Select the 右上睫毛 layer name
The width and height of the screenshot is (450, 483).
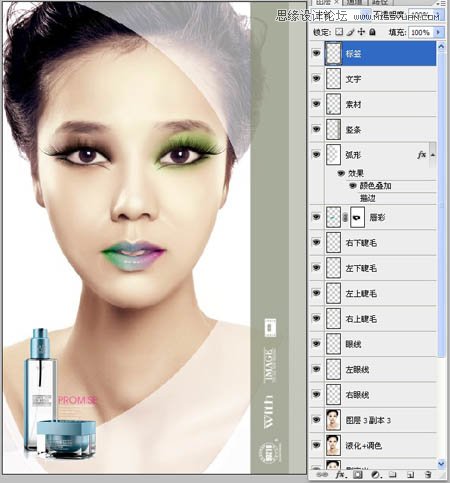point(361,319)
